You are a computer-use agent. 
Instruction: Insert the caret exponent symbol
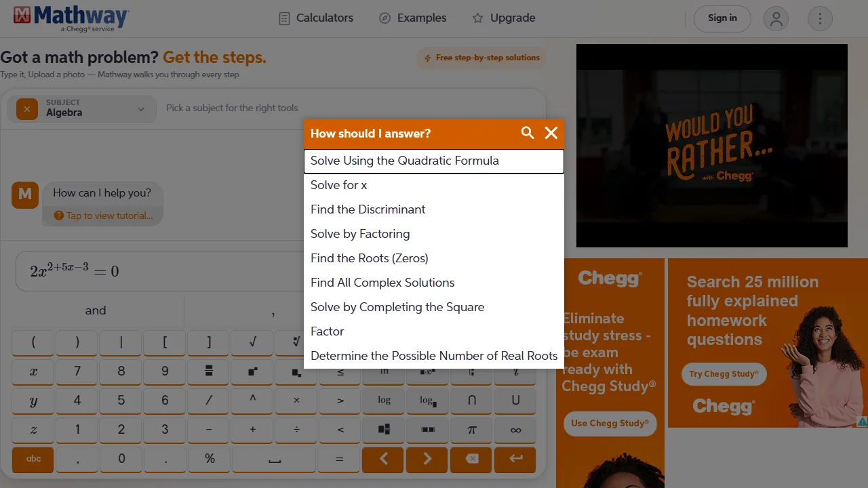click(252, 401)
